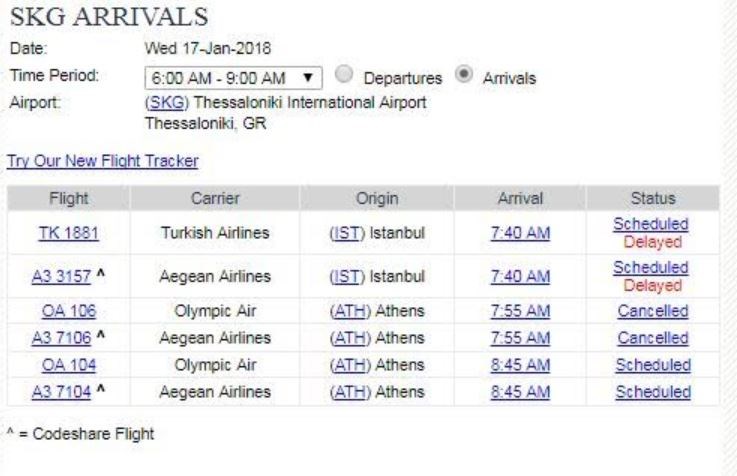This screenshot has height=476, width=737.
Task: Open Scheduled status for A3 7104
Action: click(x=652, y=391)
